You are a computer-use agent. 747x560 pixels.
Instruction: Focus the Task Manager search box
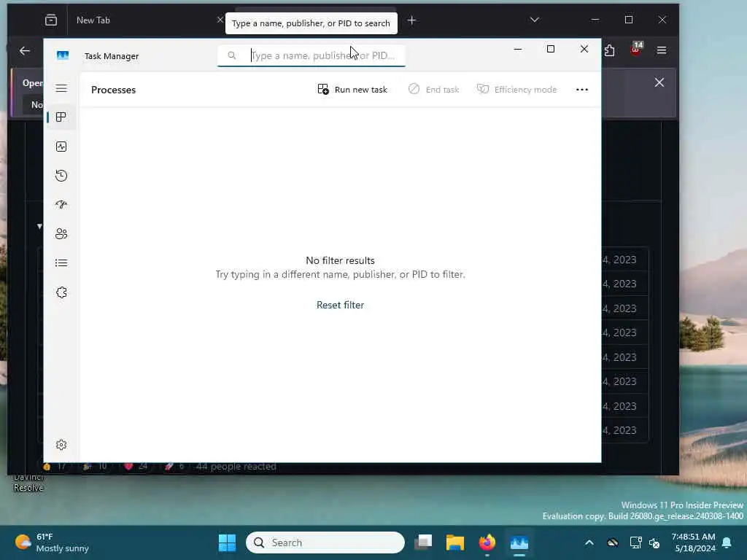[x=311, y=55]
